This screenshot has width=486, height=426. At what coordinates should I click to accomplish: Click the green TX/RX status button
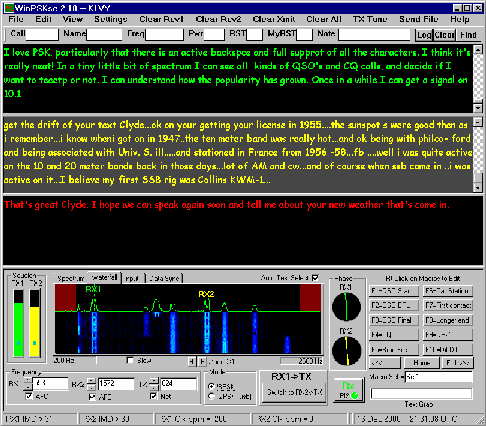click(348, 391)
